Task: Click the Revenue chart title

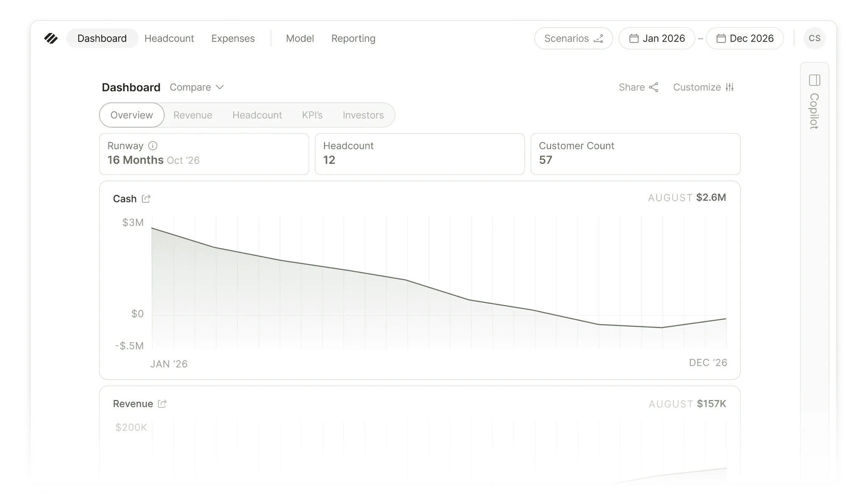Action: [133, 404]
